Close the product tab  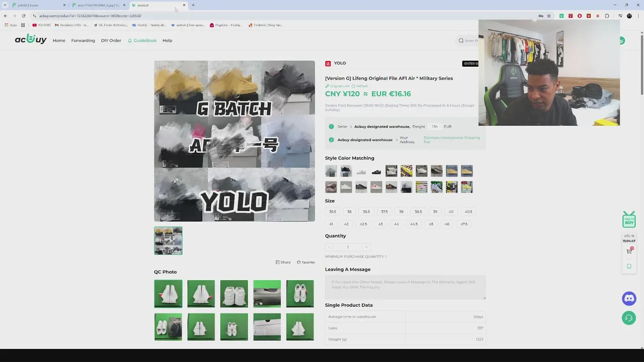pyautogui.click(x=184, y=5)
